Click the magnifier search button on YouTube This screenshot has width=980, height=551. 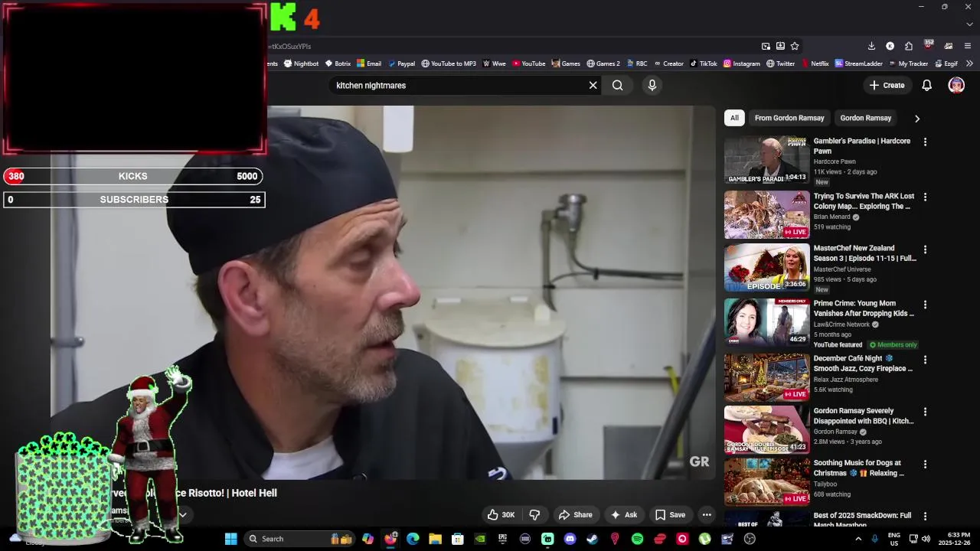pyautogui.click(x=618, y=86)
